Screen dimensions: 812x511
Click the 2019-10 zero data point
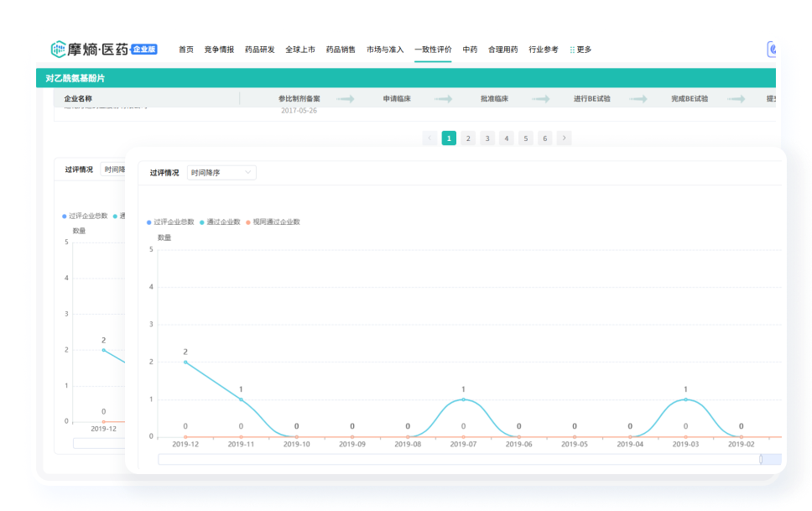pos(297,437)
